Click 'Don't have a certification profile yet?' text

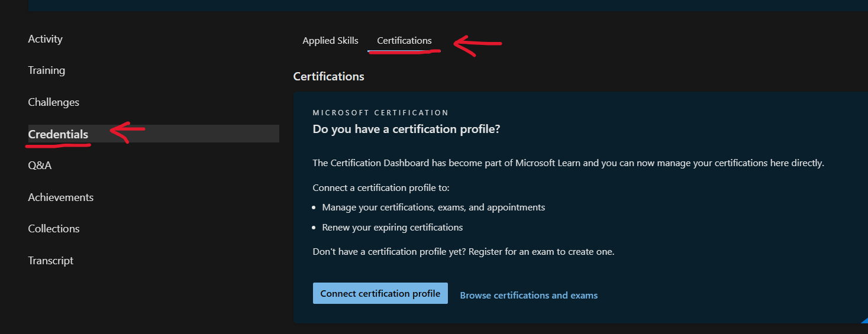(x=388, y=251)
